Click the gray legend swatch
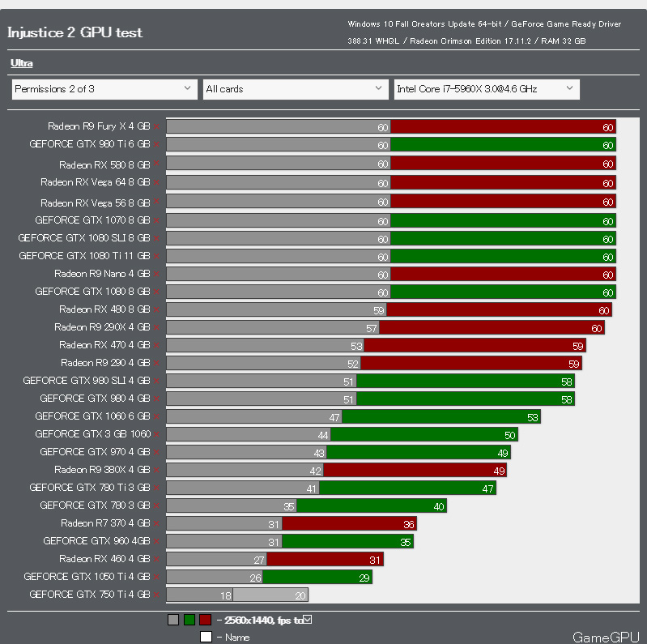Screen dimensions: 647x644 [173, 620]
